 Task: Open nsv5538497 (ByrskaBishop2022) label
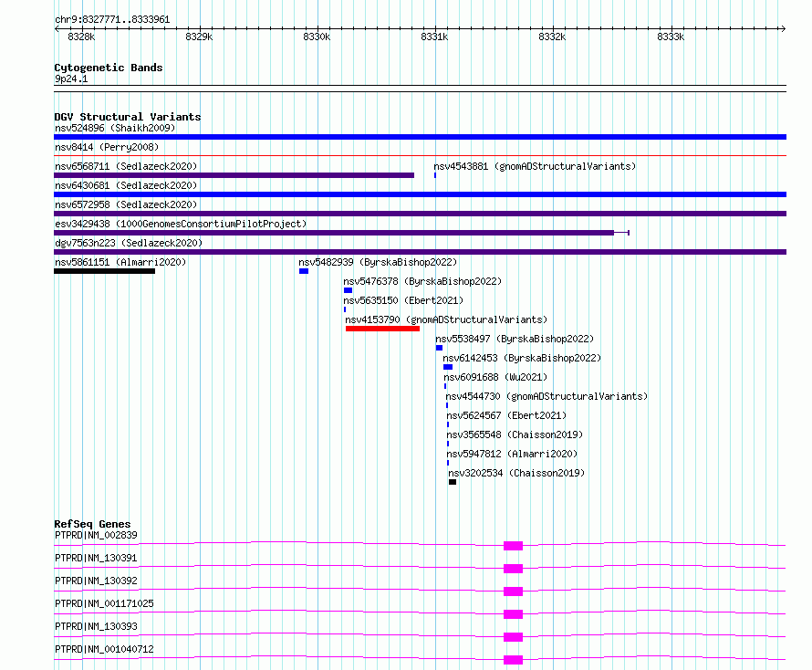[515, 339]
